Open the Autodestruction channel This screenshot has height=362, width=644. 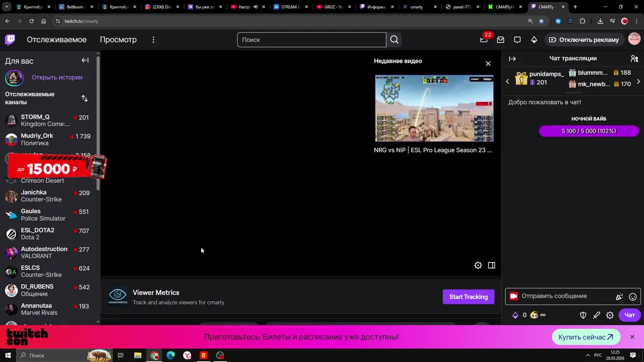[x=48, y=252]
